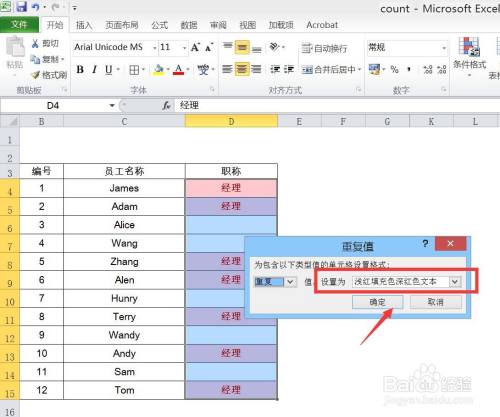This screenshot has width=500, height=417.
Task: Switch to the 插入 Insert tab
Action: click(x=84, y=25)
